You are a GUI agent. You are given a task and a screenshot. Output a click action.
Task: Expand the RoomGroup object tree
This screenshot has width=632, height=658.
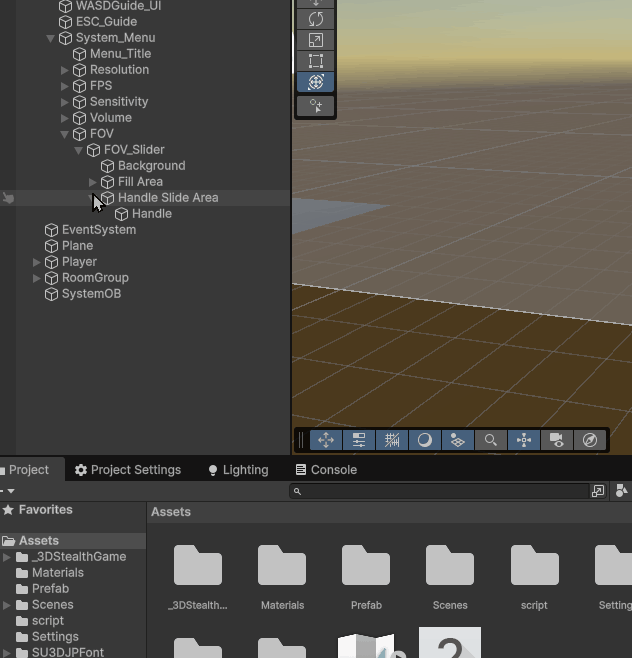pos(37,278)
